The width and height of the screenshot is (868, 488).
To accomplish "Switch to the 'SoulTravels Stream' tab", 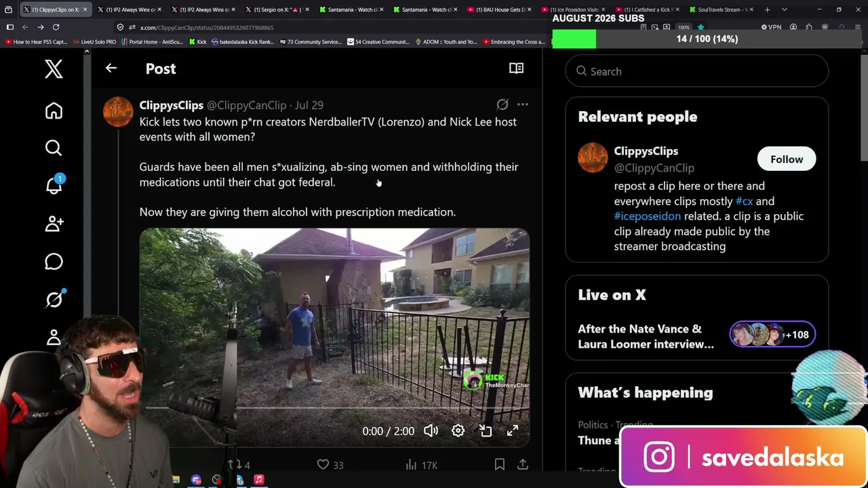I will [x=720, y=9].
